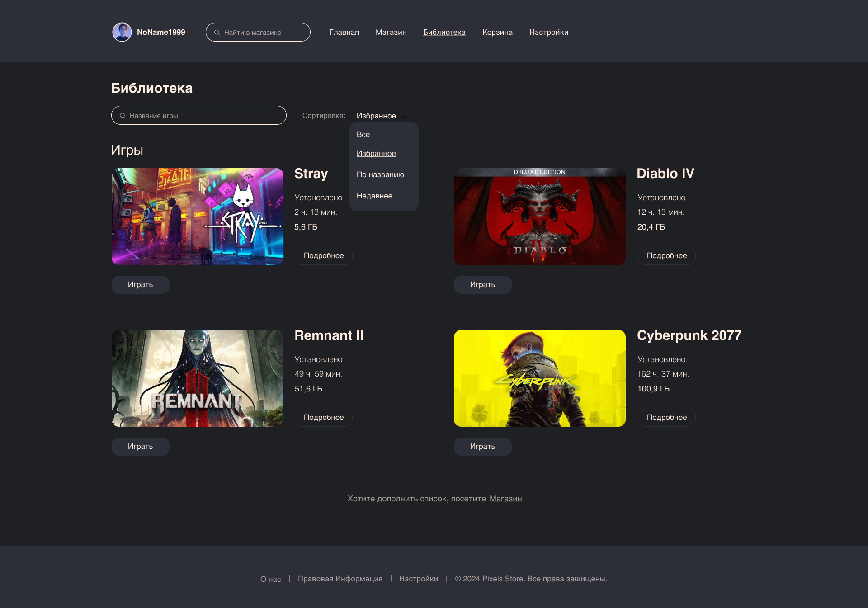Open Настройки from the top navigation
The height and width of the screenshot is (608, 868).
point(549,32)
